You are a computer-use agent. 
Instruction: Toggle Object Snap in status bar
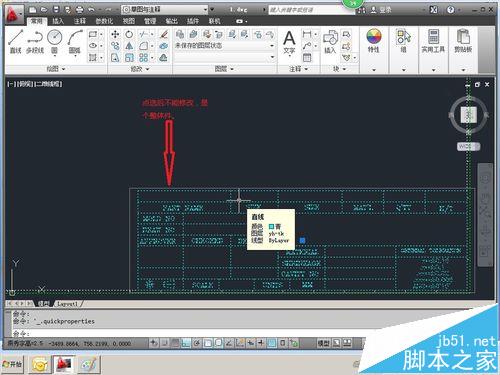(x=208, y=343)
